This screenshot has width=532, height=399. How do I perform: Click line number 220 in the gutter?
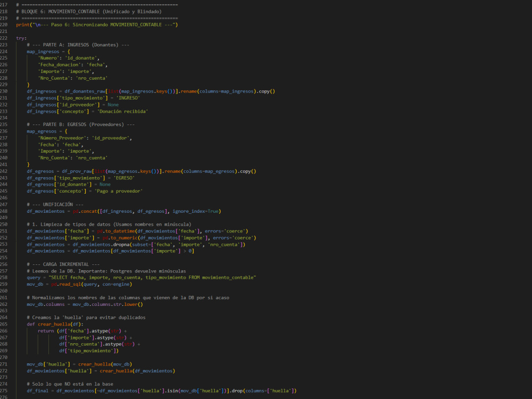pos(3,25)
